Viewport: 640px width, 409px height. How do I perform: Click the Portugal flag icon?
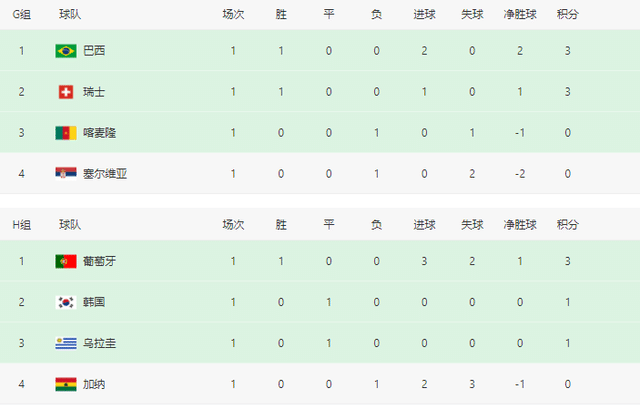pos(66,261)
